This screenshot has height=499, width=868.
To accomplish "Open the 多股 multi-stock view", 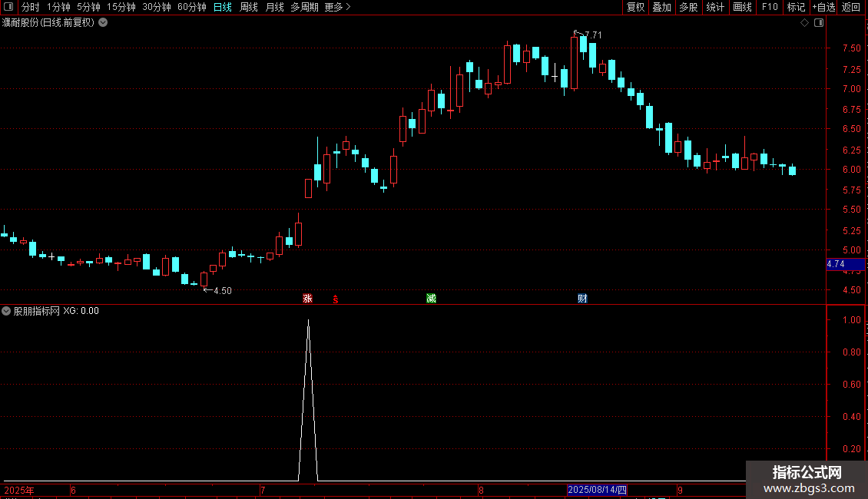I will (x=688, y=7).
